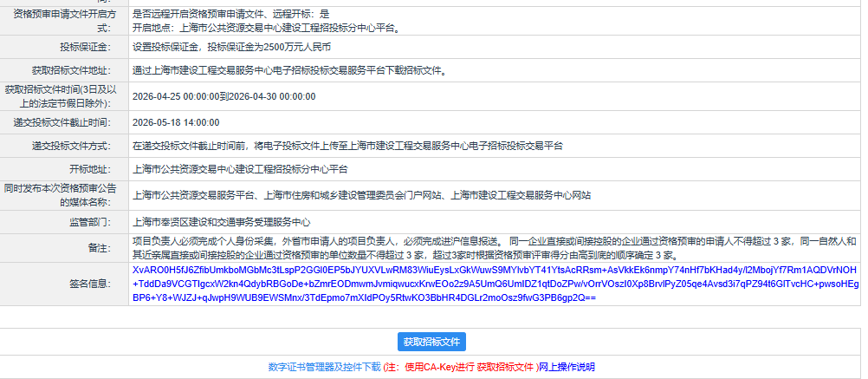Open the 网上操作说明 link
Screen dimensions: 868x379
coord(567,367)
